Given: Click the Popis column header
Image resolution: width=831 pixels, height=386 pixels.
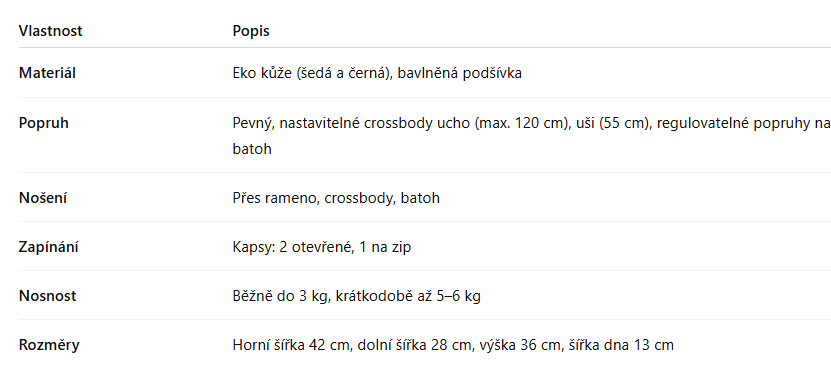Looking at the screenshot, I should coord(251,31).
